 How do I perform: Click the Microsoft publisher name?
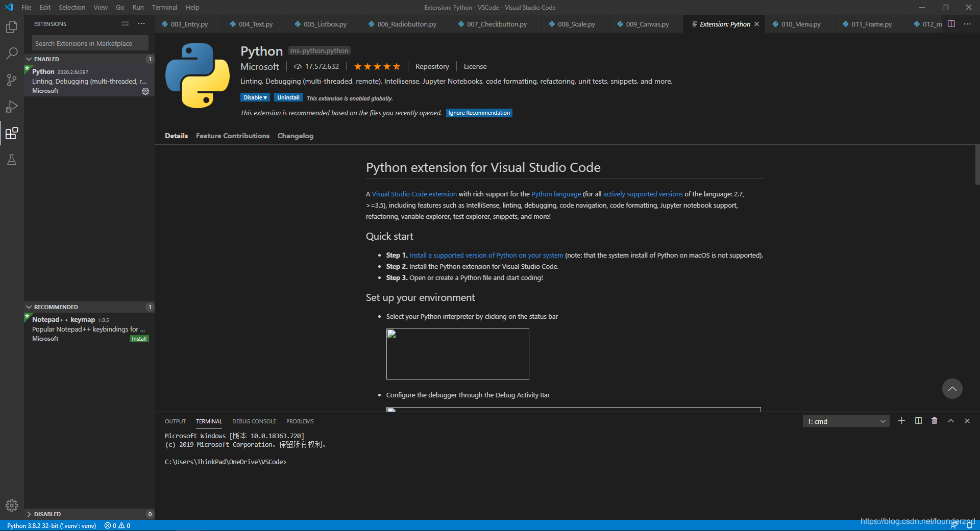click(260, 66)
